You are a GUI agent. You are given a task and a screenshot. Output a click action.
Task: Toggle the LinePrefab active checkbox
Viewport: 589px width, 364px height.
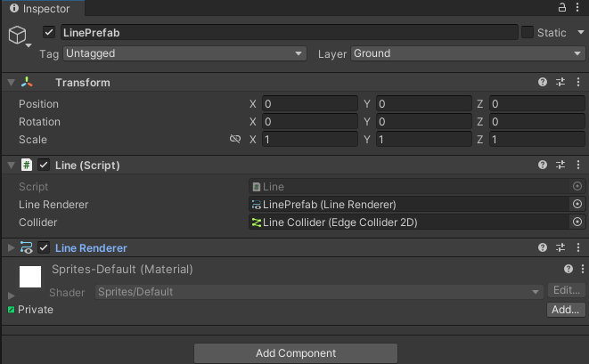click(49, 32)
